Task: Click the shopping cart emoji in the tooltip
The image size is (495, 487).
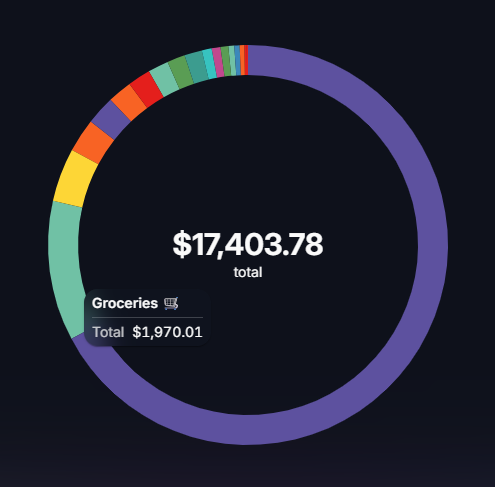Action: [171, 303]
